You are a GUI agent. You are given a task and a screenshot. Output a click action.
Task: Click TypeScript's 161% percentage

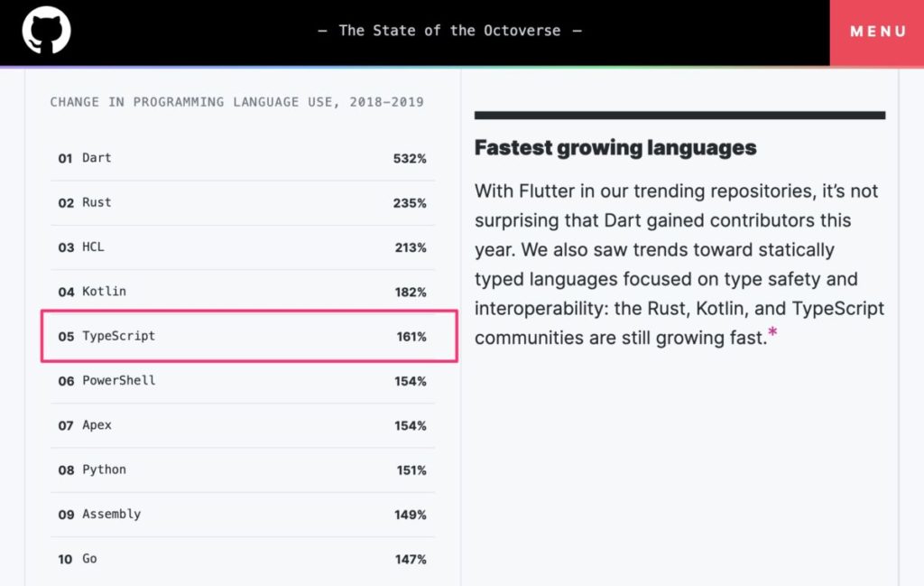411,336
